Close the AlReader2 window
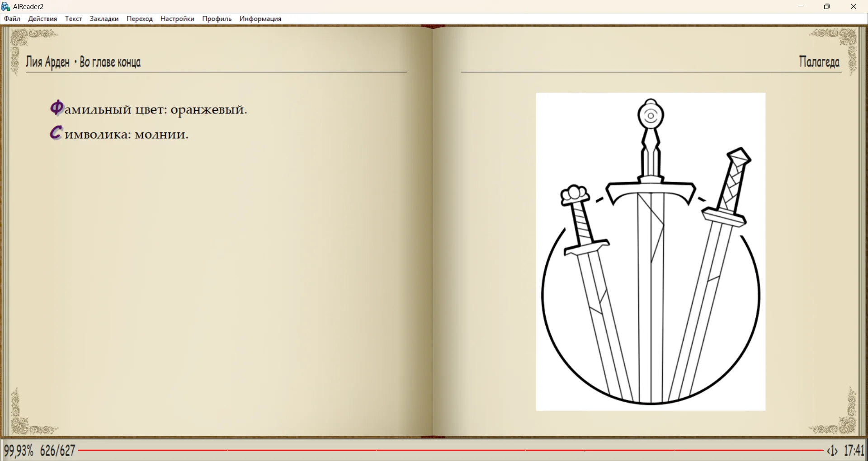The width and height of the screenshot is (868, 461). point(854,6)
